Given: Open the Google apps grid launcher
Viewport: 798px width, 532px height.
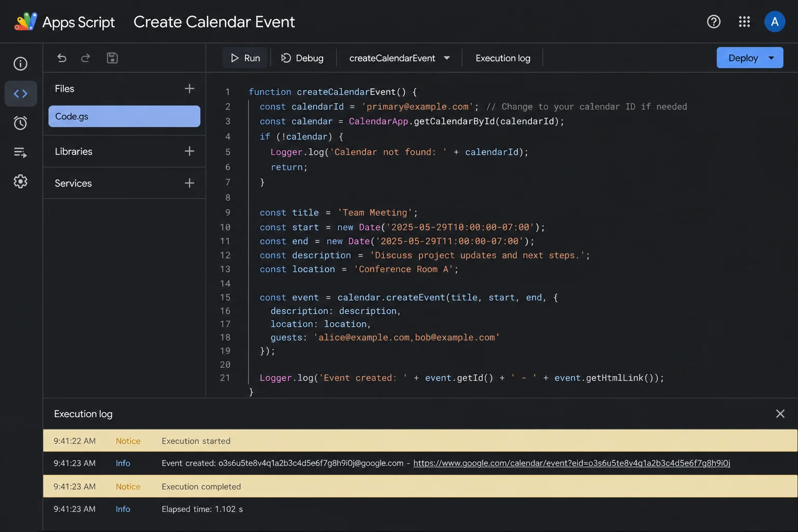Looking at the screenshot, I should pos(744,21).
